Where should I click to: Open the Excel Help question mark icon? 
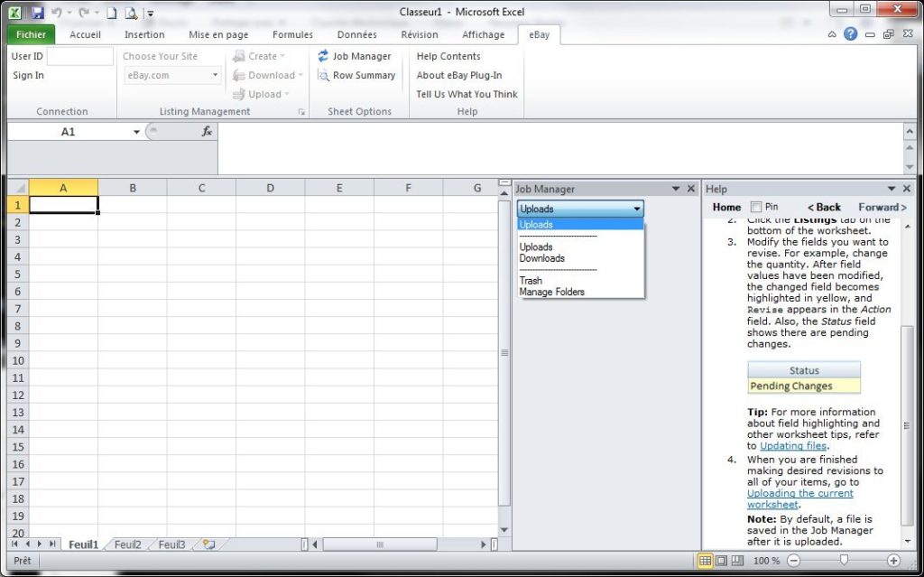850,34
